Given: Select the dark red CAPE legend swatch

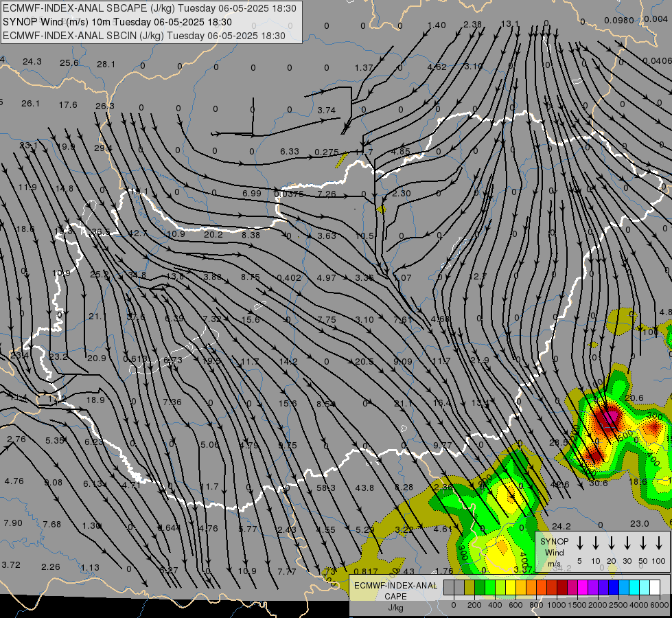Looking at the screenshot, I should (562, 587).
